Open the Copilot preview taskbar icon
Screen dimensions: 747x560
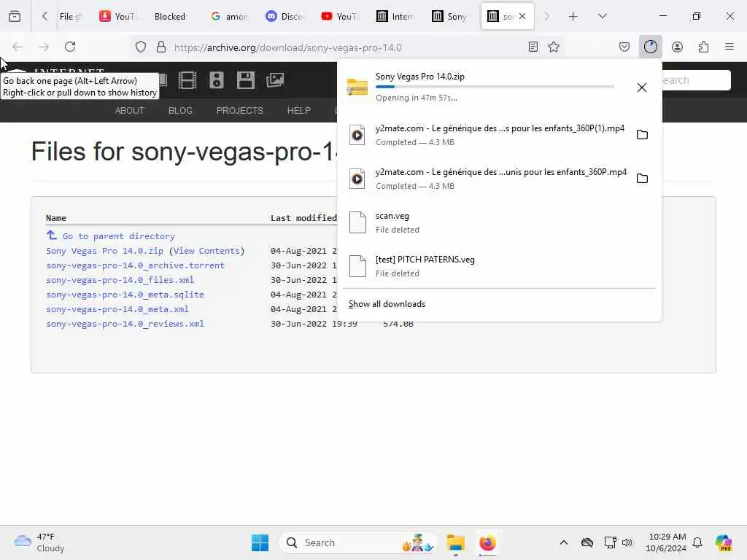[x=724, y=542]
